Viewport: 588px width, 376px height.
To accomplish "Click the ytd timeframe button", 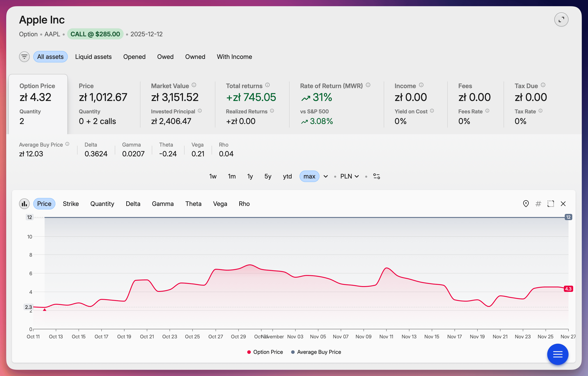I will (x=287, y=176).
